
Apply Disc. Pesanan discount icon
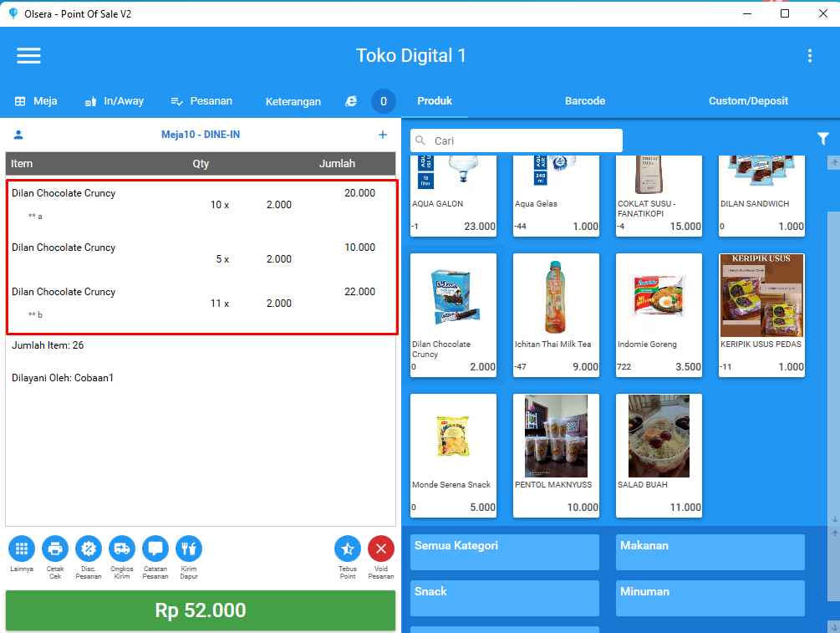[x=89, y=549]
